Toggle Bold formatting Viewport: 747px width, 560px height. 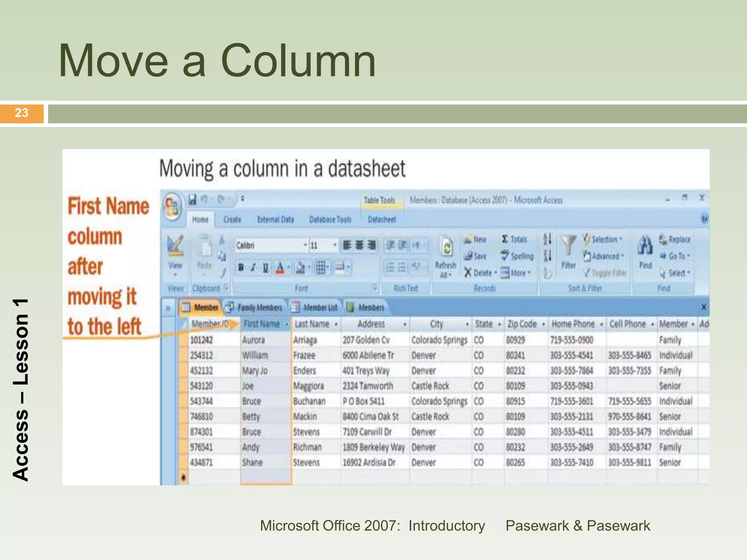click(241, 268)
